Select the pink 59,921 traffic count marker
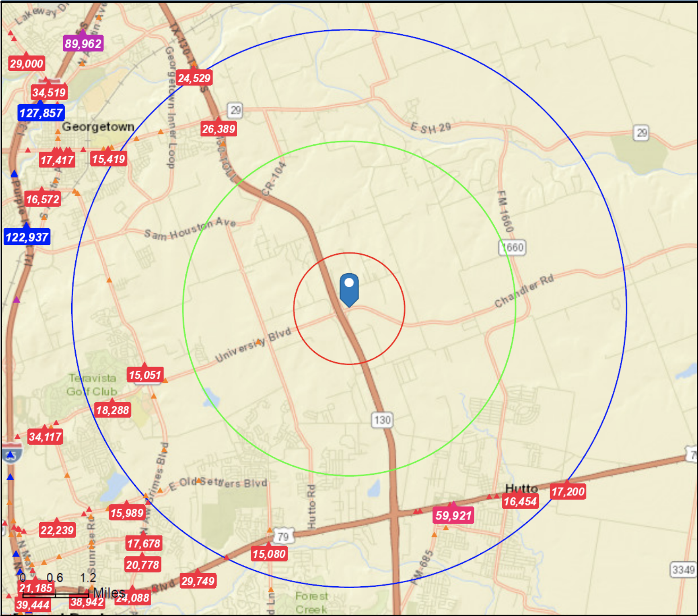 point(453,515)
